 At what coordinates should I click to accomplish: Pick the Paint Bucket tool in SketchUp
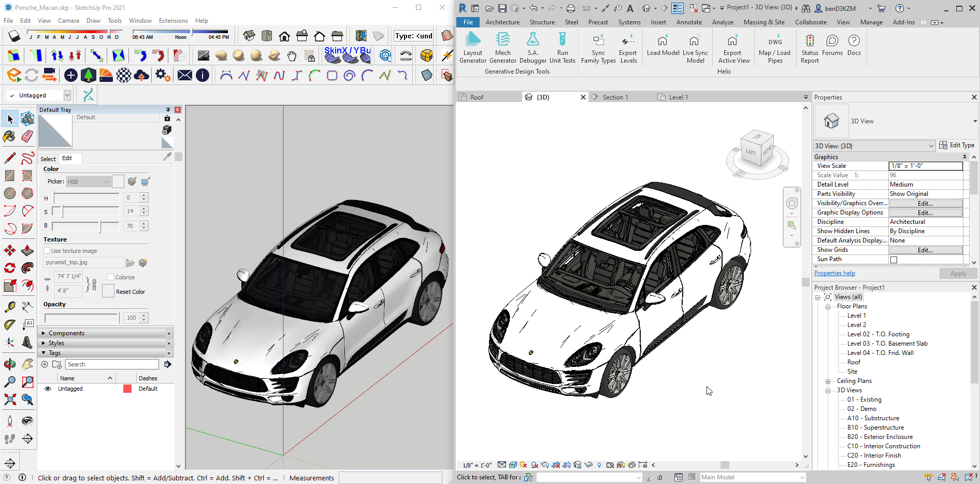[x=10, y=136]
